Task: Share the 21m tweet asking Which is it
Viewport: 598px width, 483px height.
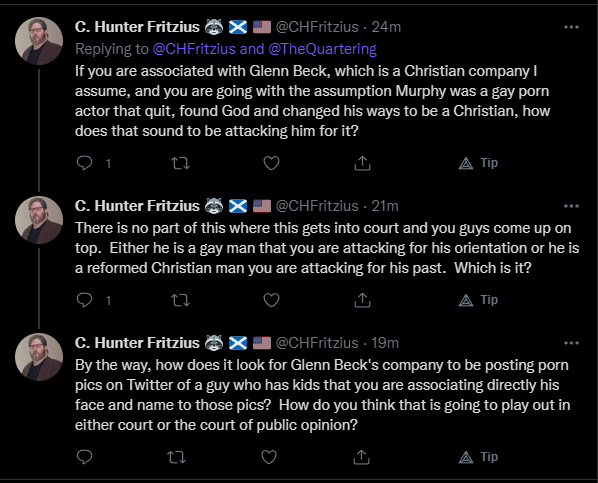Action: [362, 300]
